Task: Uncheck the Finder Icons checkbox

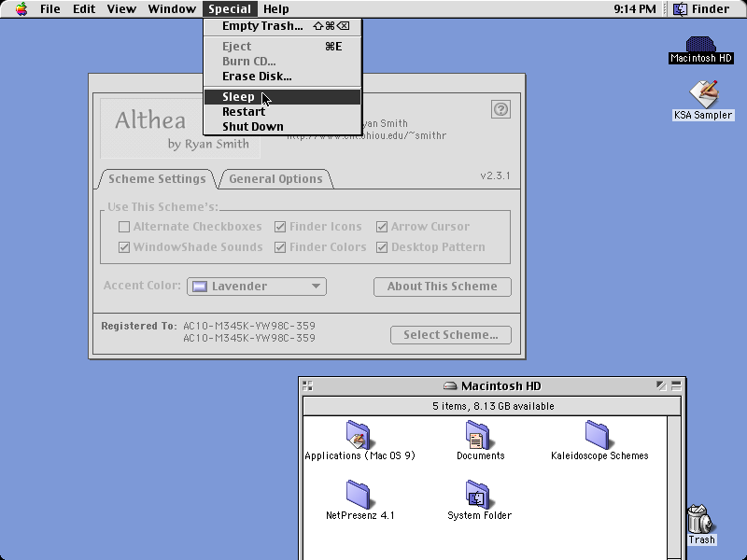Action: click(x=280, y=227)
